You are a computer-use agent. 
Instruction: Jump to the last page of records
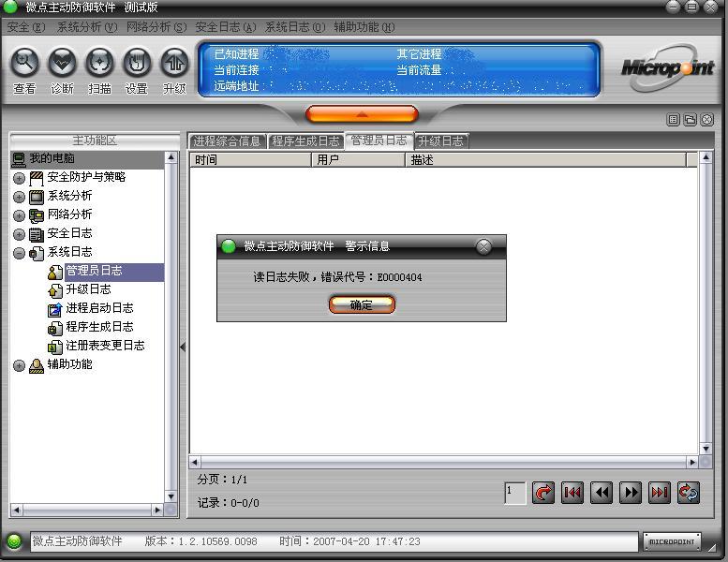pyautogui.click(x=660, y=493)
